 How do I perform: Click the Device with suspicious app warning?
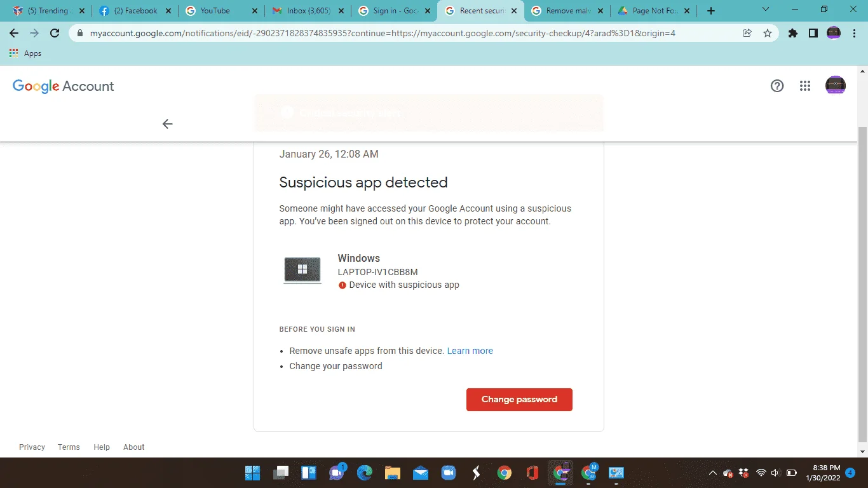coord(398,285)
